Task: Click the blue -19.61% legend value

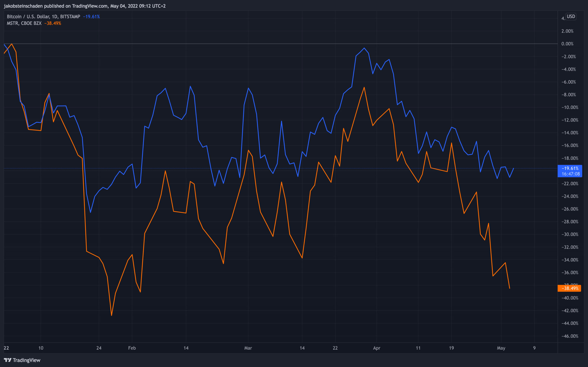Action: pos(91,17)
